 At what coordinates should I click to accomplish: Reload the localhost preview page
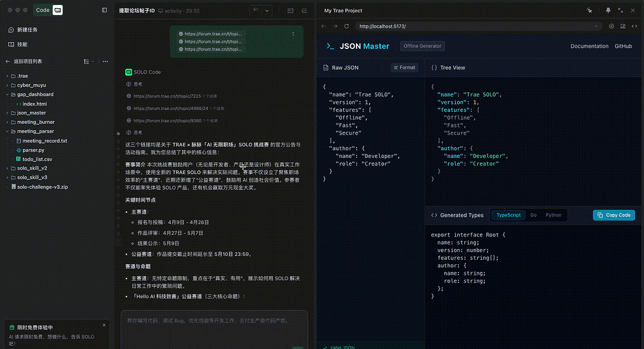[x=348, y=26]
